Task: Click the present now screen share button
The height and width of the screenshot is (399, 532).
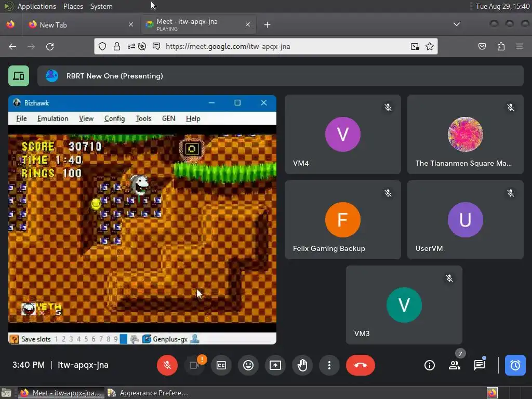Action: click(275, 365)
